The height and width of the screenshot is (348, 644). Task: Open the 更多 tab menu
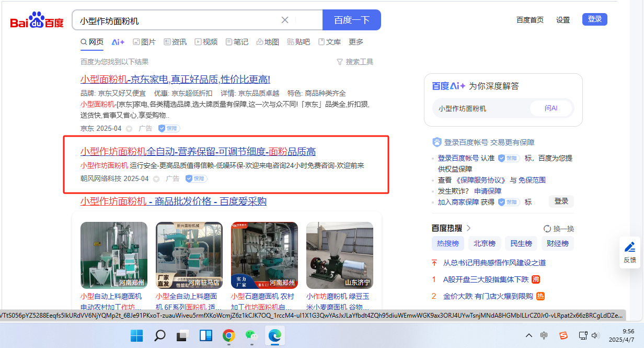[356, 42]
